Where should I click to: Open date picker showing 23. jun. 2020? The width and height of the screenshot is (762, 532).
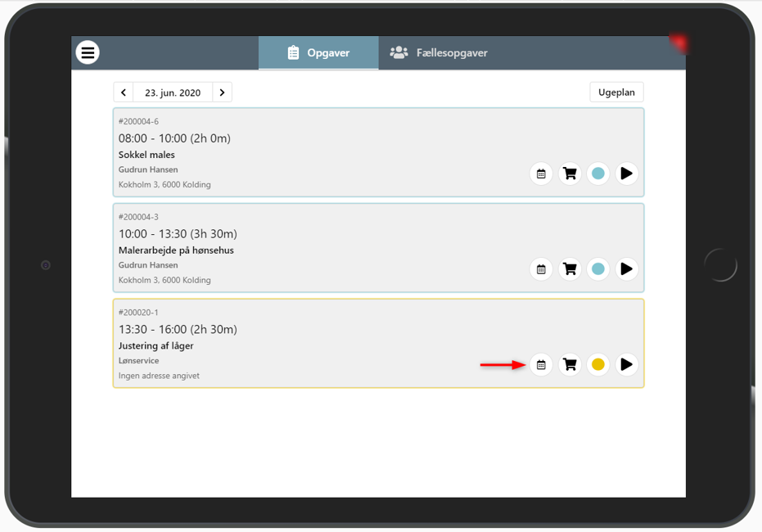[x=173, y=92]
